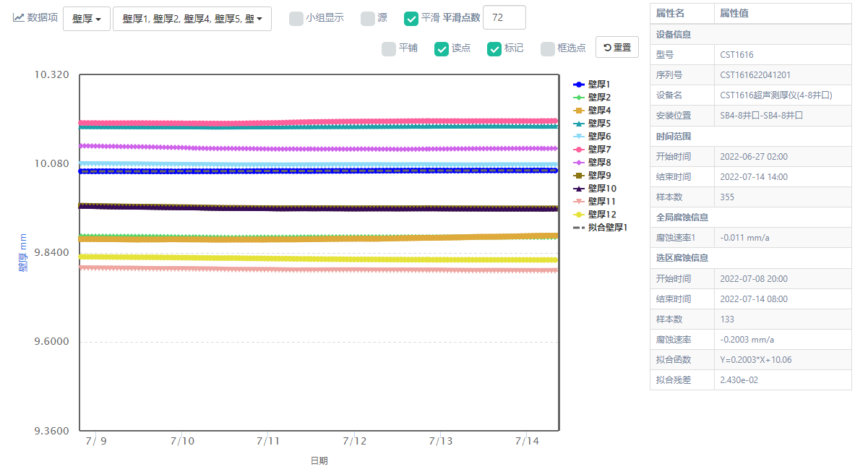Expand the 壁厚1, 壁厚2 series multi-select dropdown
Viewport: 868px width, 472px height.
click(x=192, y=19)
